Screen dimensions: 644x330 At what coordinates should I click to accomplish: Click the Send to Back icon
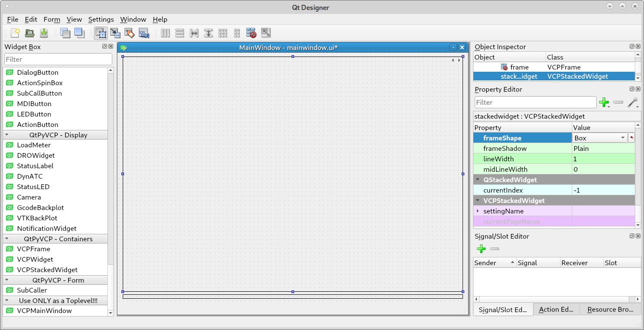pos(65,33)
